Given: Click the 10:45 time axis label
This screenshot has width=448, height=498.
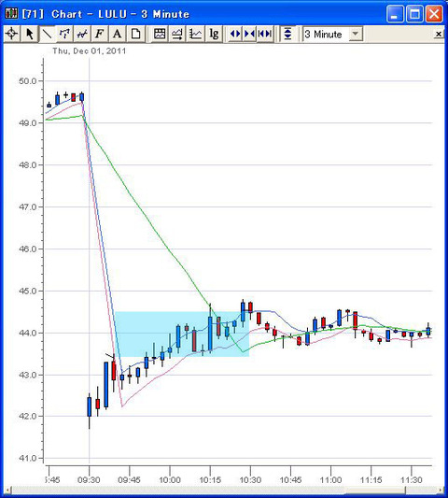Looking at the screenshot, I should tap(290, 479).
